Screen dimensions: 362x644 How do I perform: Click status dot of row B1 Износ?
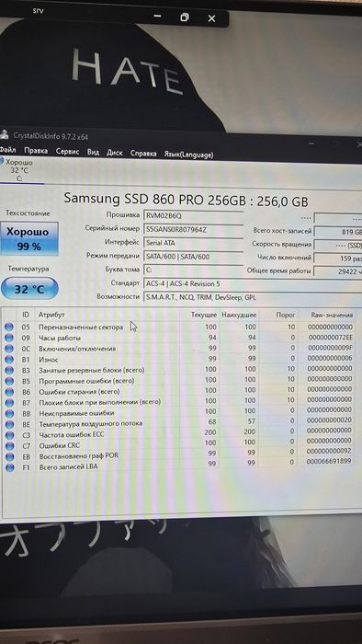[x=9, y=360]
